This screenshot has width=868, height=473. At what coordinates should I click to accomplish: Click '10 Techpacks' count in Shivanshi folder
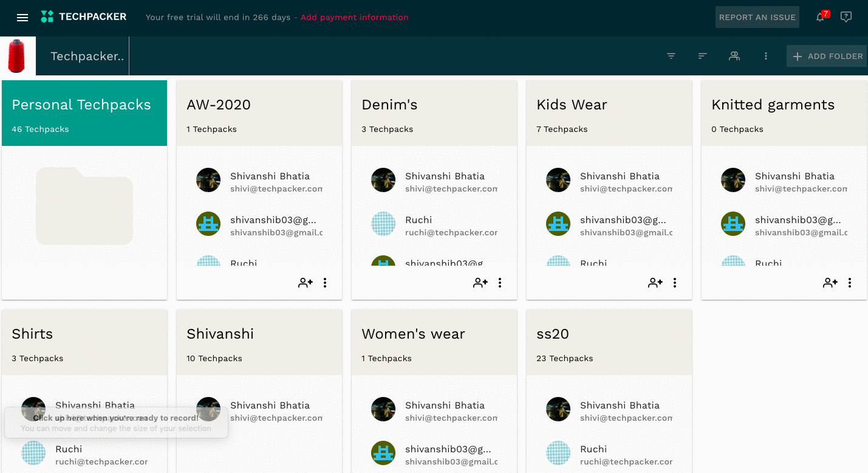(214, 358)
